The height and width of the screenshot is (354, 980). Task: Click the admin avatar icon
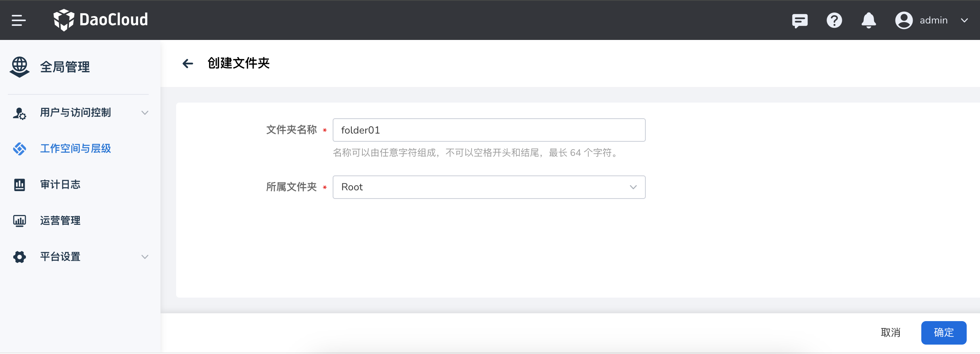click(x=904, y=20)
